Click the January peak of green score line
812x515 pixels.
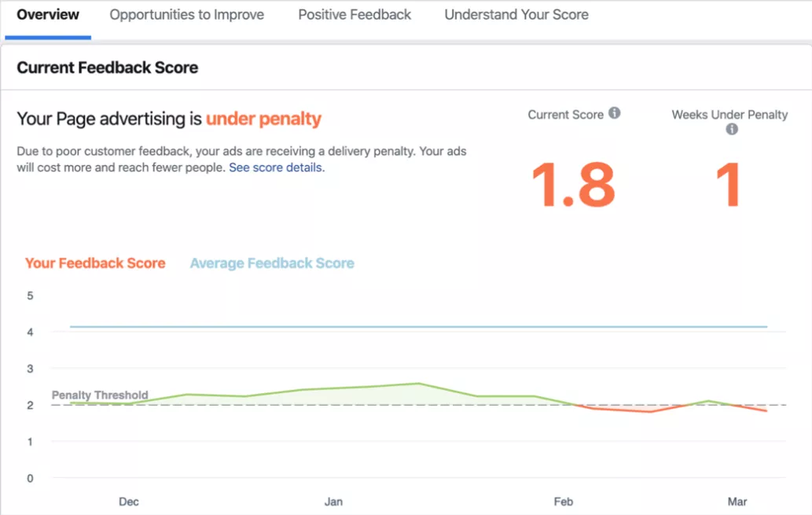tap(419, 384)
